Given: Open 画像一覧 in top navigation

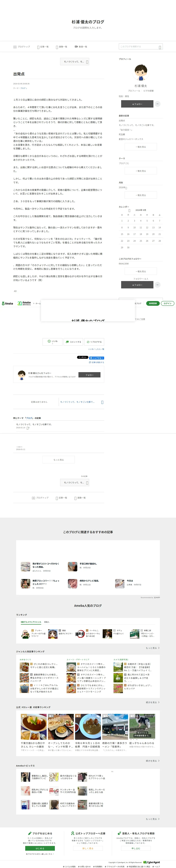Looking at the screenshot, I should 62,47.
